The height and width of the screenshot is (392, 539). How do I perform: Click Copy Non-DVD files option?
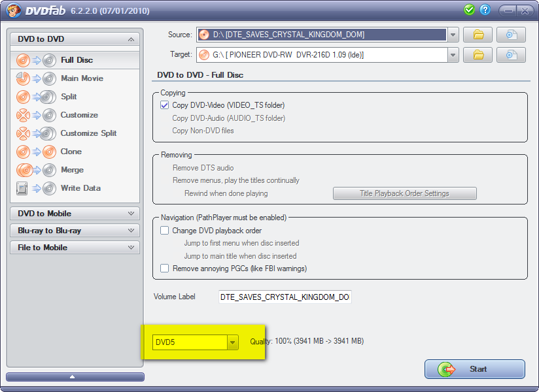click(203, 131)
